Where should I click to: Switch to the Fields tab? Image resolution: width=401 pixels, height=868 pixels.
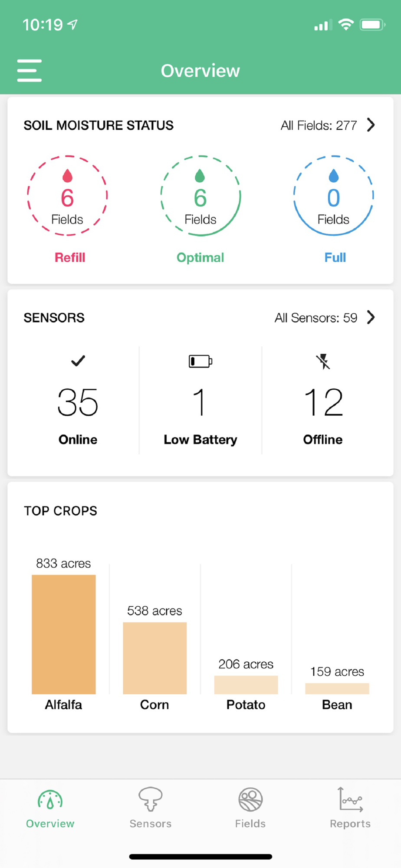tap(250, 808)
